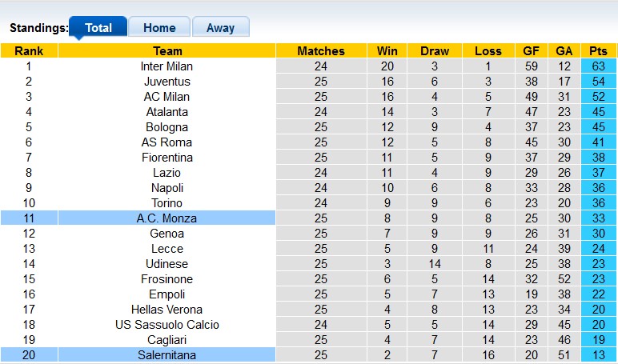Open the Bologna team entry
The width and height of the screenshot is (618, 364).
[x=167, y=127]
